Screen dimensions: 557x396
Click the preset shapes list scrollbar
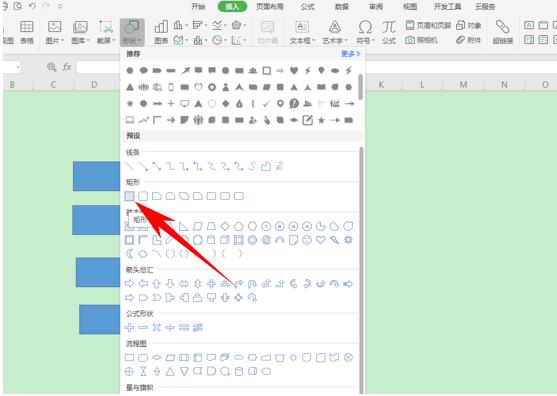click(x=361, y=270)
